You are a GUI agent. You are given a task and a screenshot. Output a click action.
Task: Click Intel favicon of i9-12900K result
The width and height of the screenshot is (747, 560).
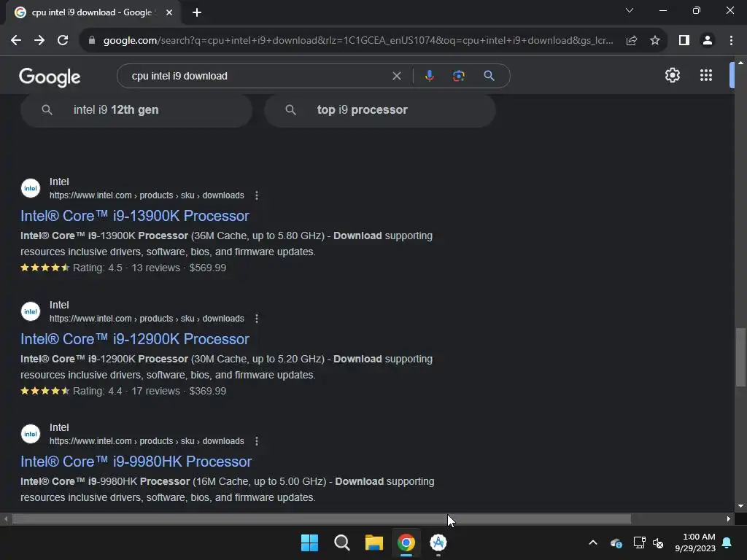(31, 311)
